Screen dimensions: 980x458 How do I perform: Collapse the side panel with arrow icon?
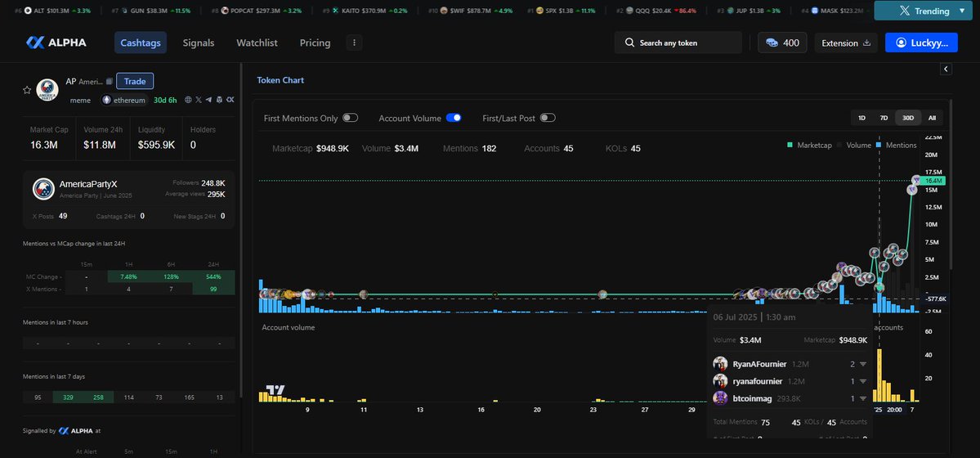point(946,69)
